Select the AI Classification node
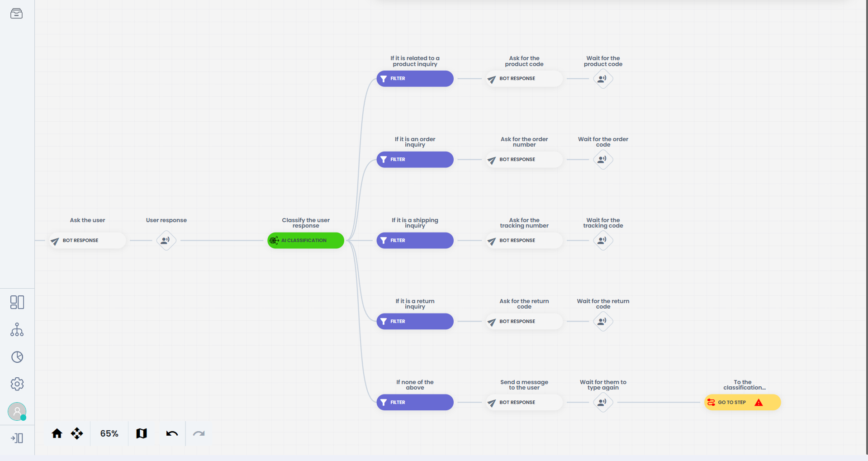The image size is (868, 461). click(306, 241)
